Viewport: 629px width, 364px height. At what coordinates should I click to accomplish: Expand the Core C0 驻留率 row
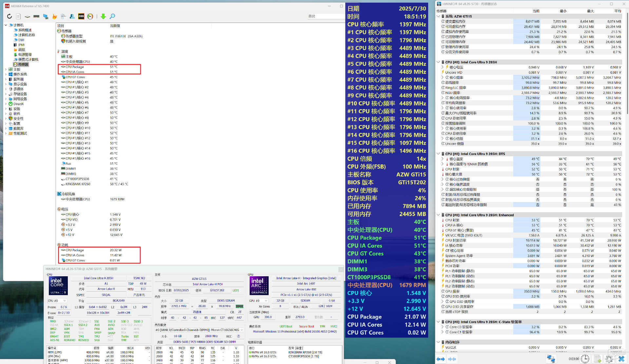443,327
